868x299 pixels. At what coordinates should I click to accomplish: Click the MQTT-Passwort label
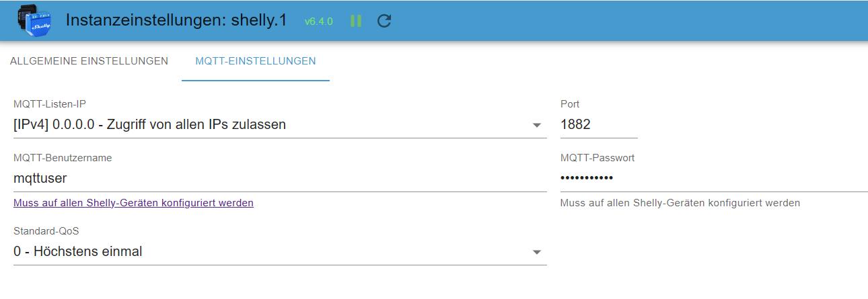point(598,158)
